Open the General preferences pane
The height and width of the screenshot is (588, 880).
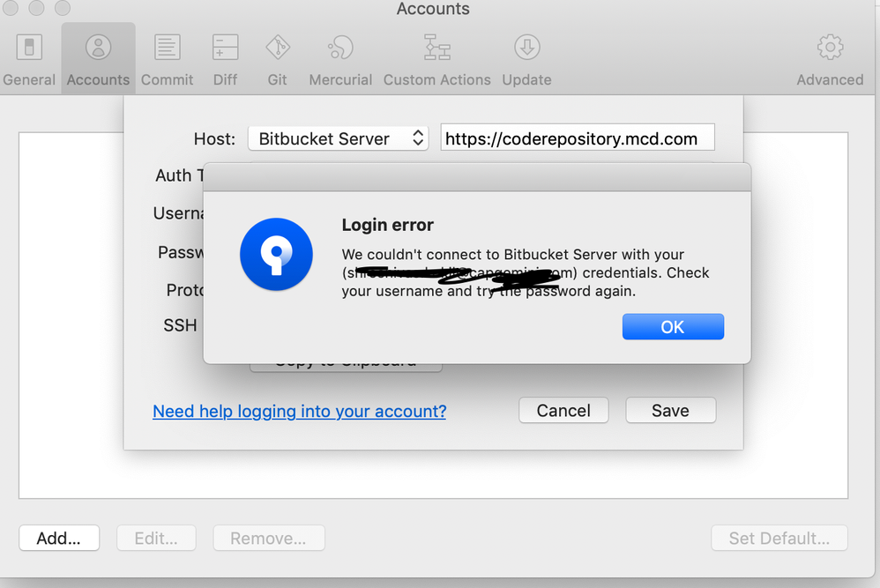click(29, 59)
